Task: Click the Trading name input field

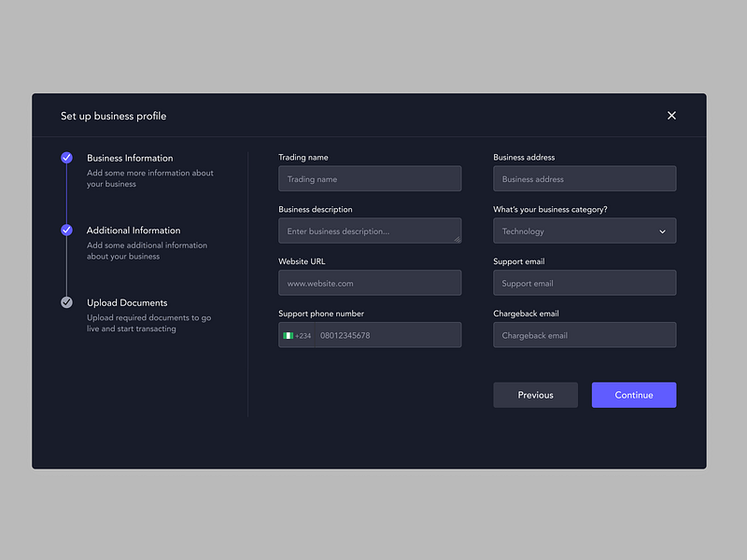Action: [x=370, y=178]
